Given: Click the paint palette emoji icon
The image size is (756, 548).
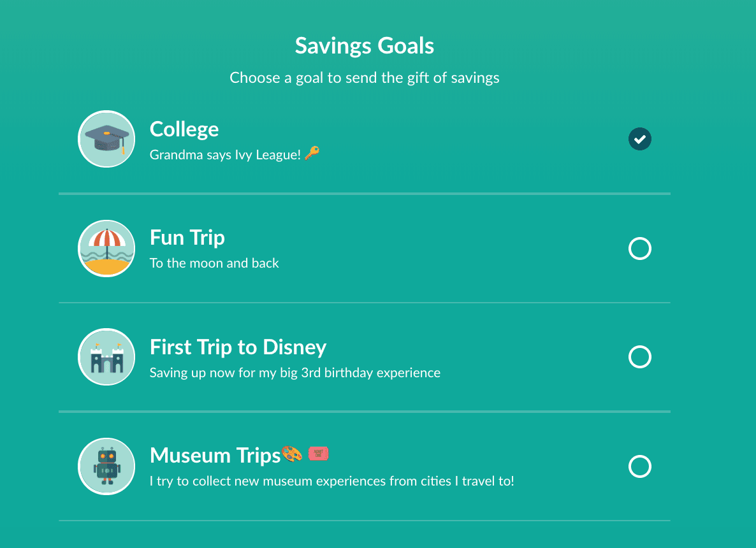Looking at the screenshot, I should pyautogui.click(x=292, y=455).
